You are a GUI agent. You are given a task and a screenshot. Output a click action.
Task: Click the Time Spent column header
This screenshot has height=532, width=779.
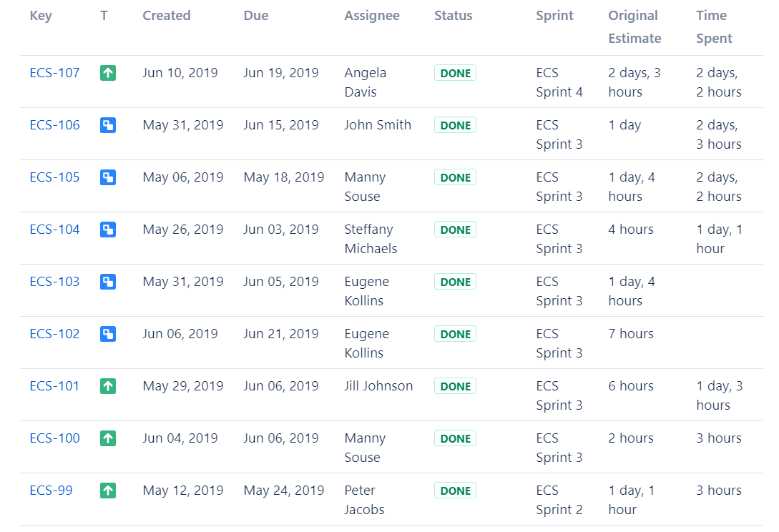(x=714, y=27)
